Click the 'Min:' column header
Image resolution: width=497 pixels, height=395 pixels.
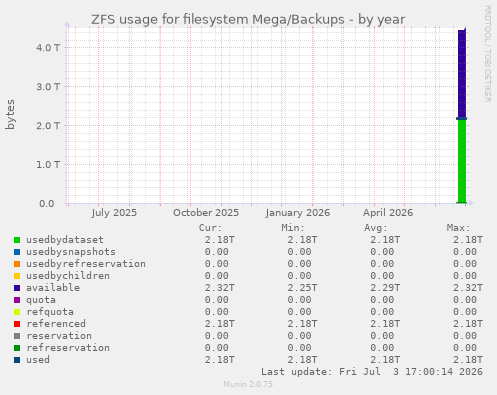click(x=293, y=228)
